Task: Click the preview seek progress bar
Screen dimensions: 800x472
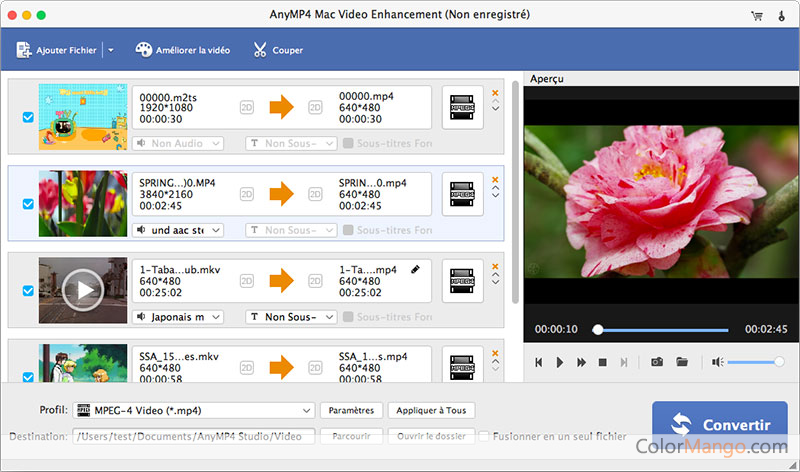Action: [x=661, y=330]
